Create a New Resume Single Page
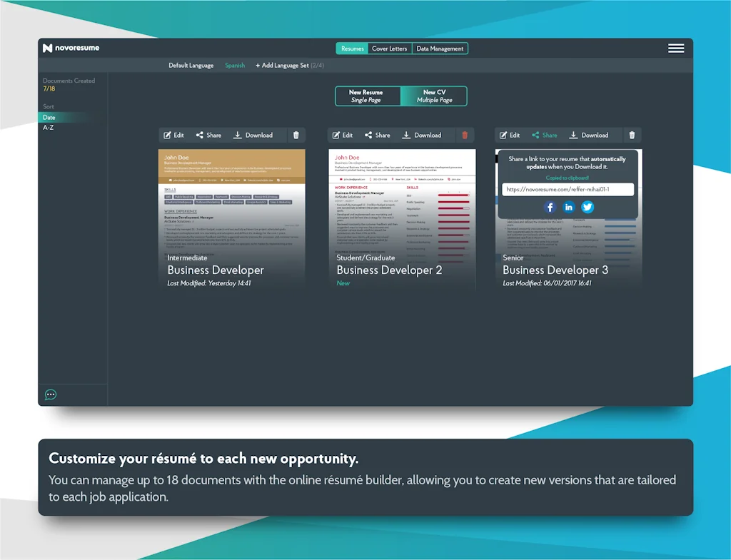731x560 pixels. click(x=368, y=96)
